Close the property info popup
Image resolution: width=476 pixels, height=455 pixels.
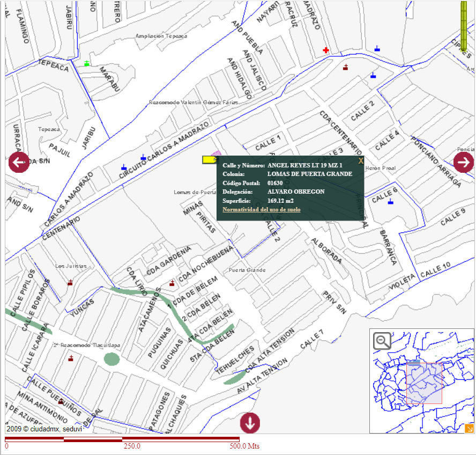click(x=360, y=161)
